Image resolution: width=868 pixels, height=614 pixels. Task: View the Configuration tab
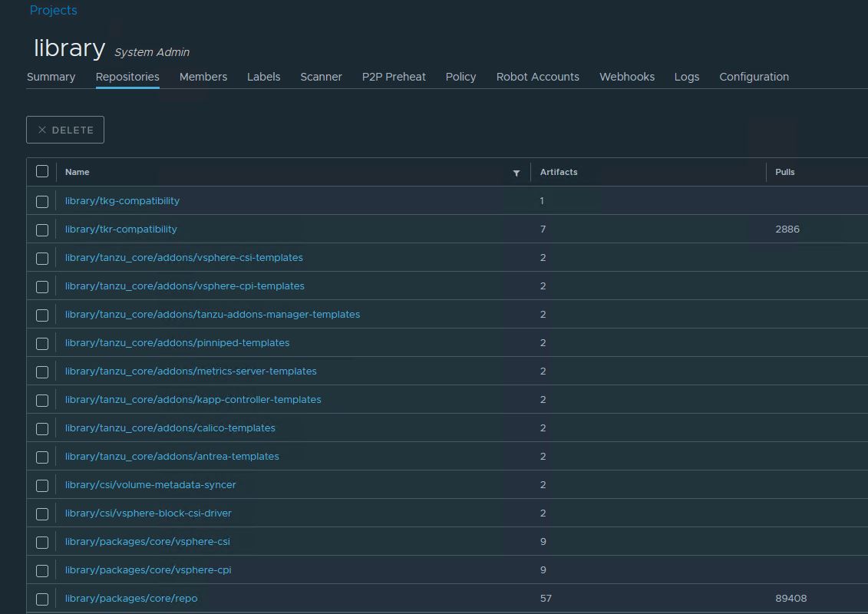point(754,77)
